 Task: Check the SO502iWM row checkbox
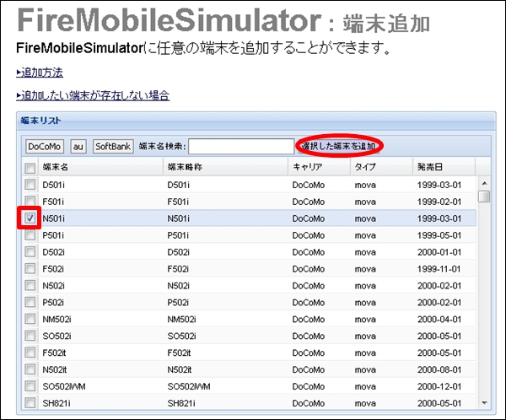30,386
